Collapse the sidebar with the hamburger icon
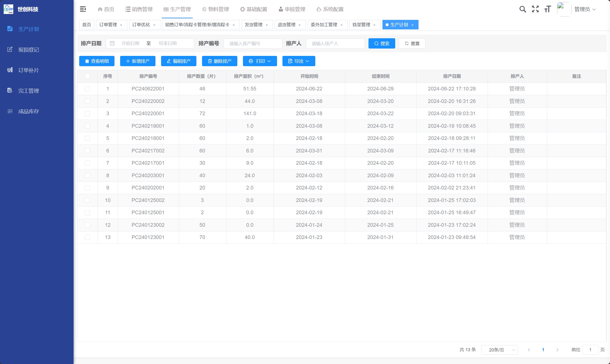The height and width of the screenshot is (364, 610). 83,9
